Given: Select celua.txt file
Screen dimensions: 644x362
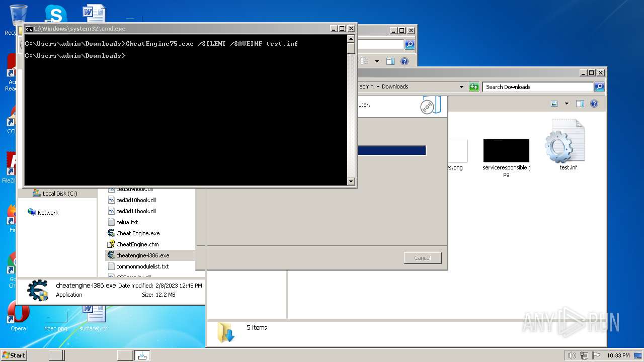Looking at the screenshot, I should point(123,222).
